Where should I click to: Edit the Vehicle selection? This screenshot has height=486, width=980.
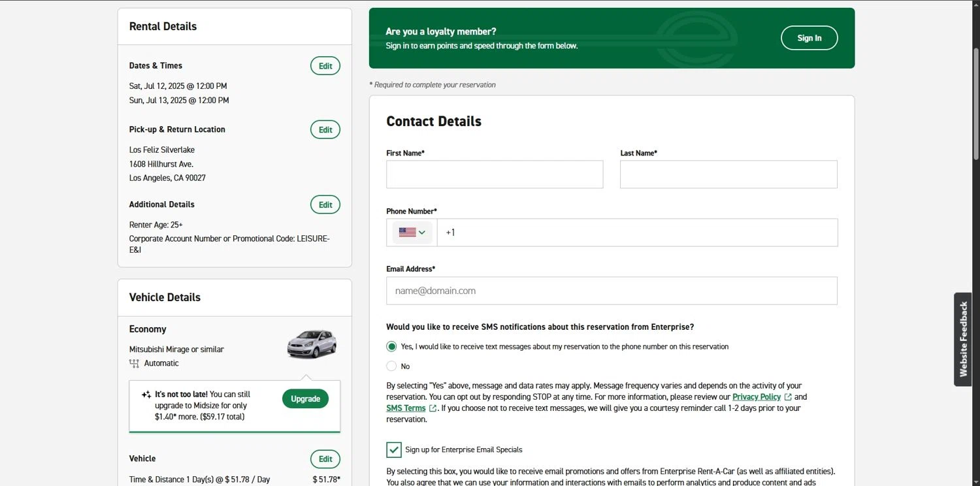[x=325, y=459]
